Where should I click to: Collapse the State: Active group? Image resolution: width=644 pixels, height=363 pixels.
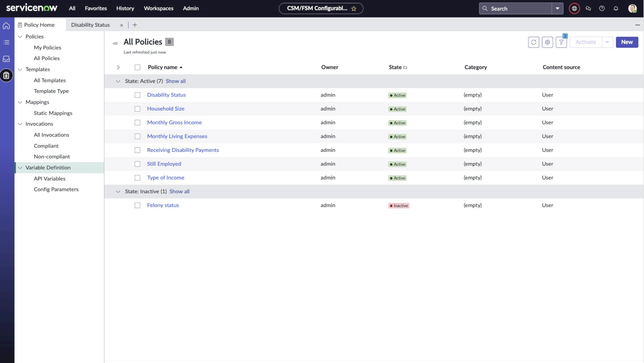[x=118, y=81]
